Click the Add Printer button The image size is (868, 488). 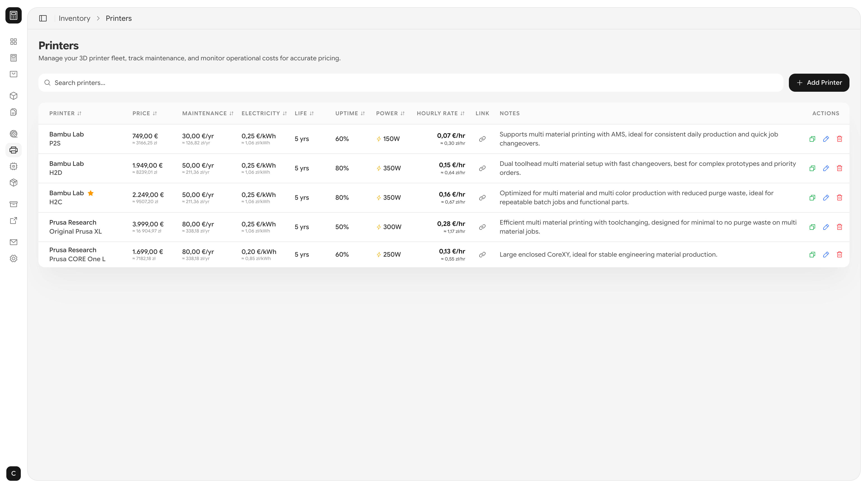(x=818, y=82)
